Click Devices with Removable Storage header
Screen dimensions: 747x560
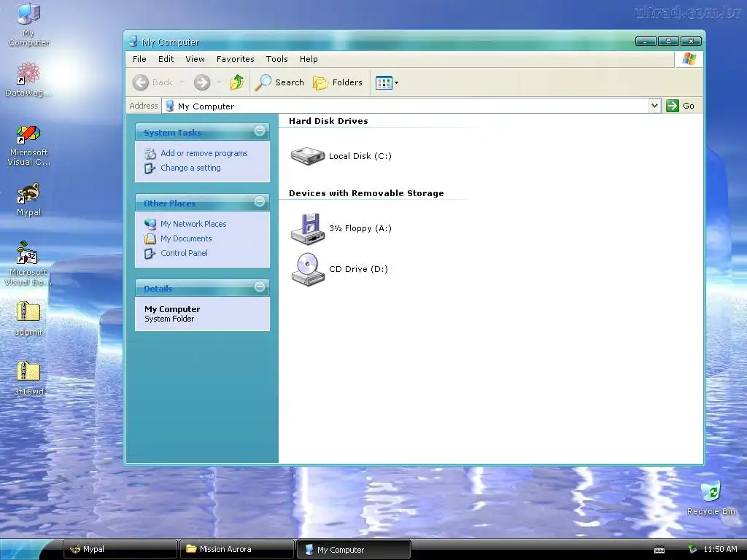[366, 192]
